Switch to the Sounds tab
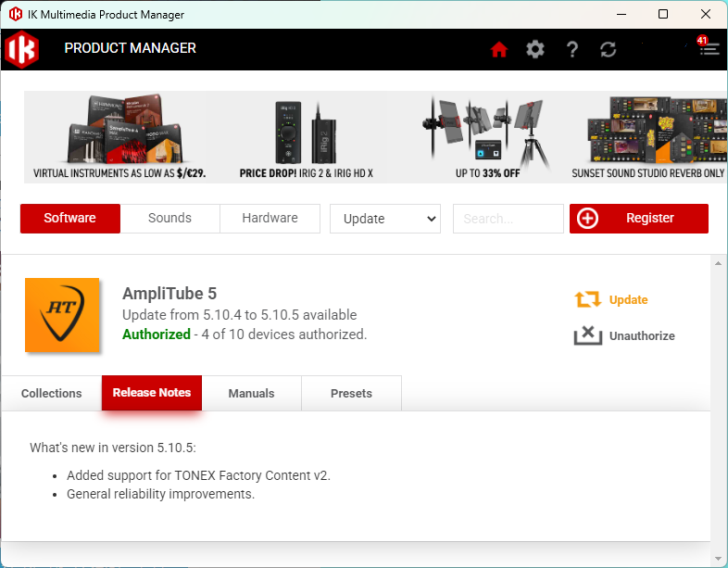Viewport: 728px width, 568px height. pos(169,219)
